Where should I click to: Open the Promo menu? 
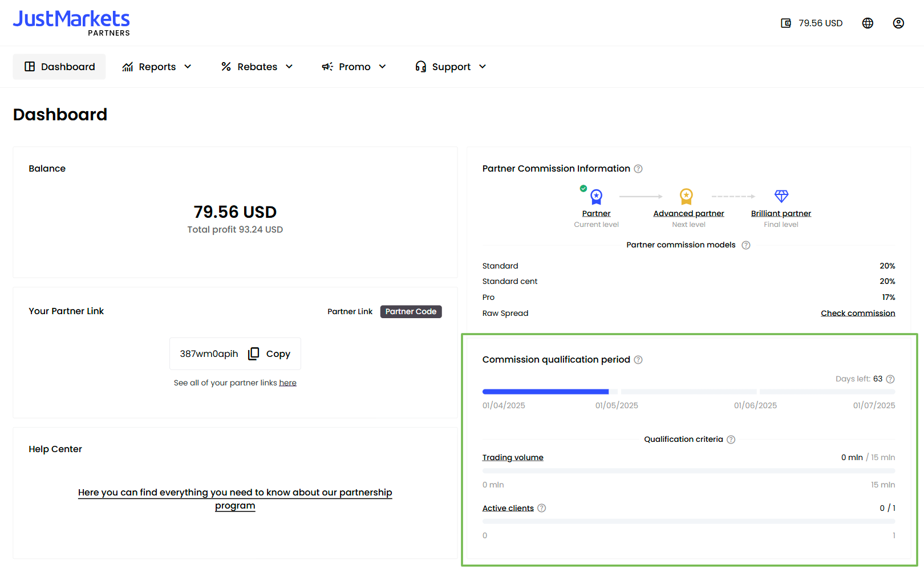click(354, 67)
